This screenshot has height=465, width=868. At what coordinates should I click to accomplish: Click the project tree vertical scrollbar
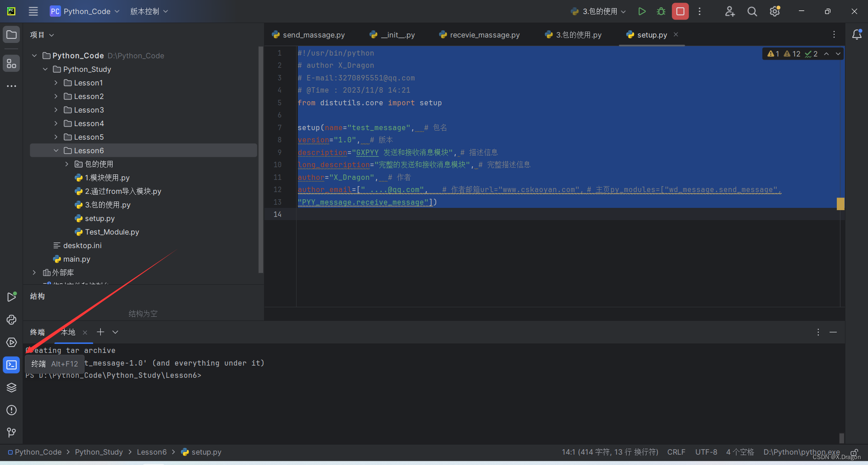[x=260, y=160]
